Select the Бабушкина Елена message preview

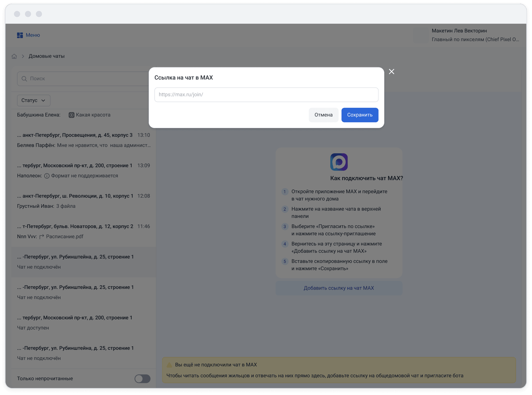pos(64,115)
